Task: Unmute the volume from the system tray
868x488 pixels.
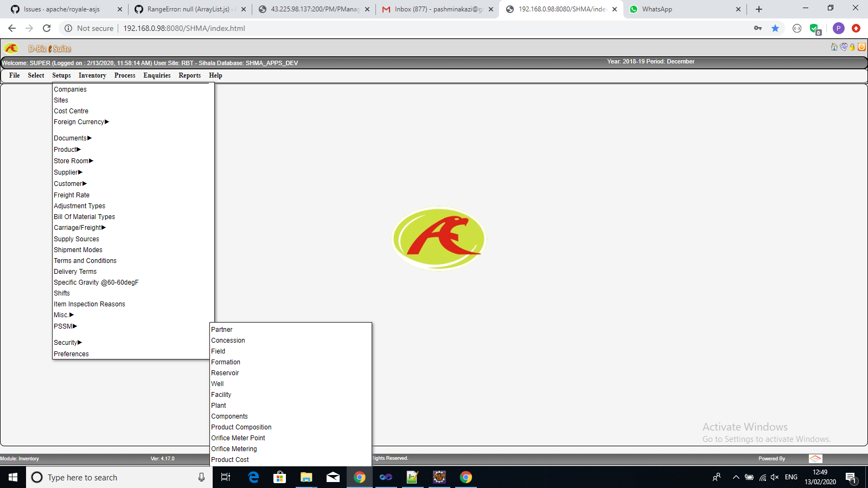Action: [x=774, y=477]
